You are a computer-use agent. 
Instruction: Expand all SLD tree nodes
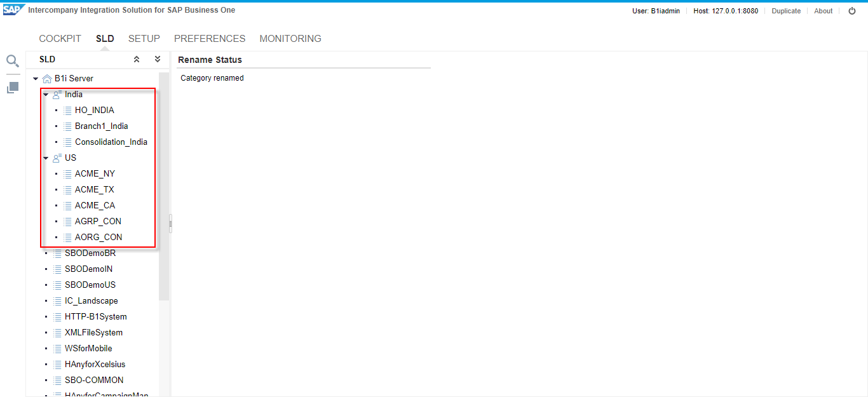[158, 59]
